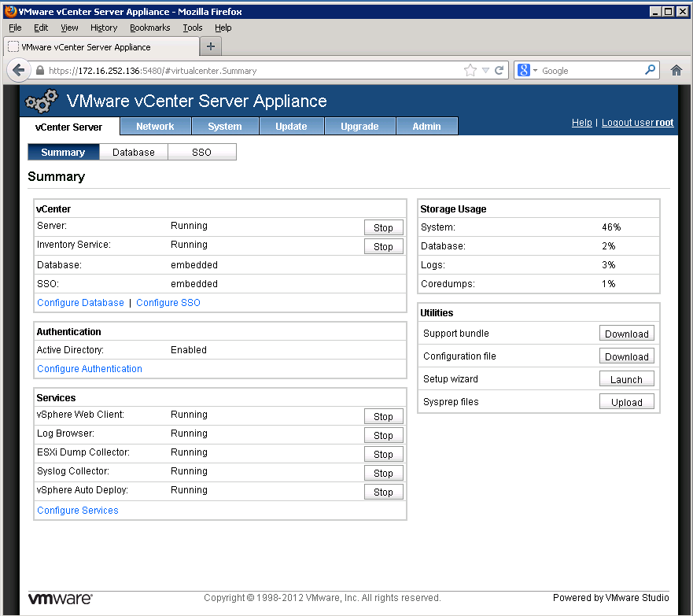Stop the Inventory Service
Image resolution: width=693 pixels, height=616 pixels.
coord(384,246)
